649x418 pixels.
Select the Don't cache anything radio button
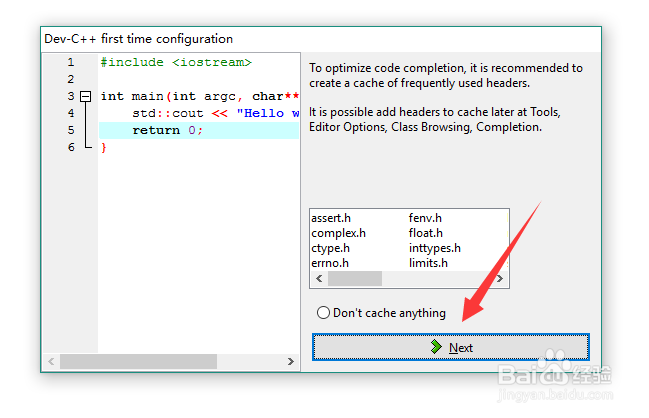click(x=381, y=313)
